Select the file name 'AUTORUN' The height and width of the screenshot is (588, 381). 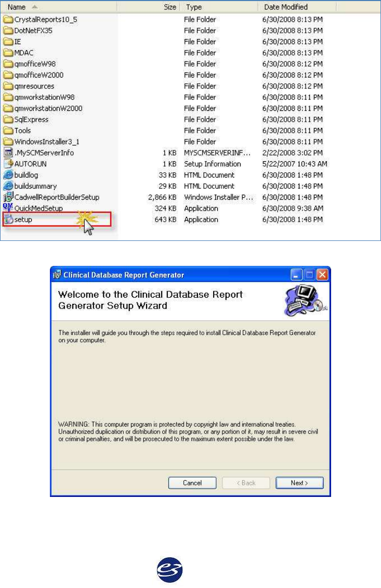point(30,164)
